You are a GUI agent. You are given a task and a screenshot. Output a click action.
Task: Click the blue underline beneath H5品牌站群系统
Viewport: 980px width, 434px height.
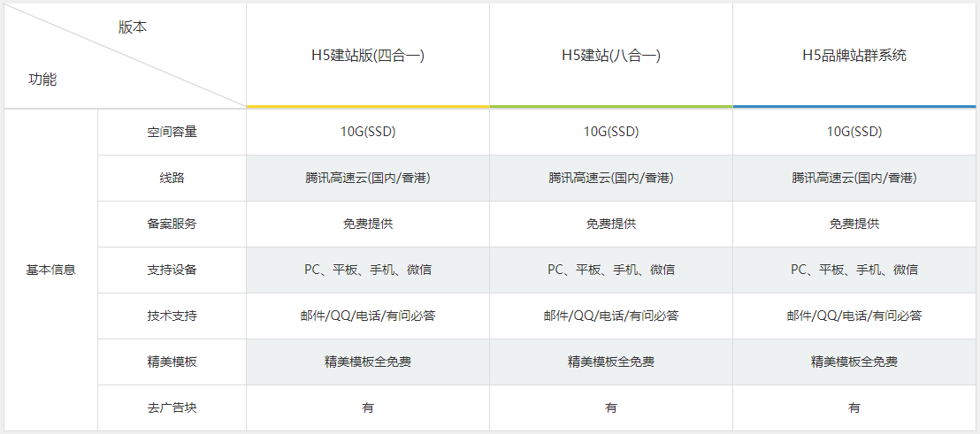854,106
